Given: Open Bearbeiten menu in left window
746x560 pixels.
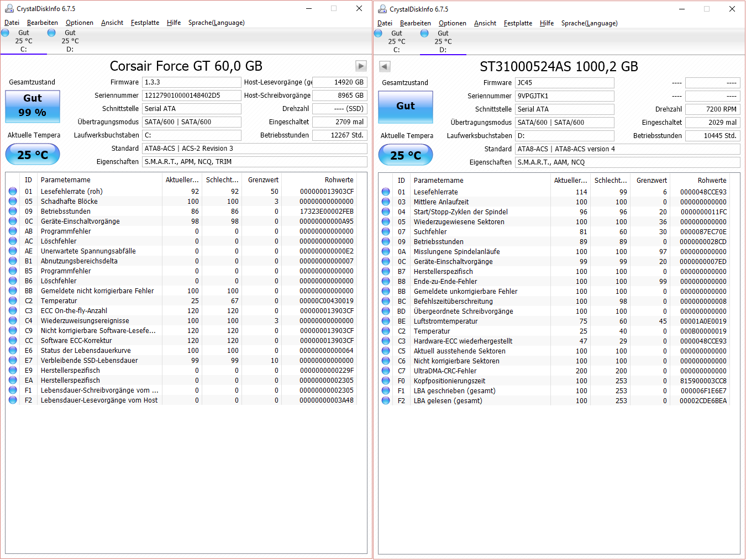Looking at the screenshot, I should pyautogui.click(x=43, y=23).
